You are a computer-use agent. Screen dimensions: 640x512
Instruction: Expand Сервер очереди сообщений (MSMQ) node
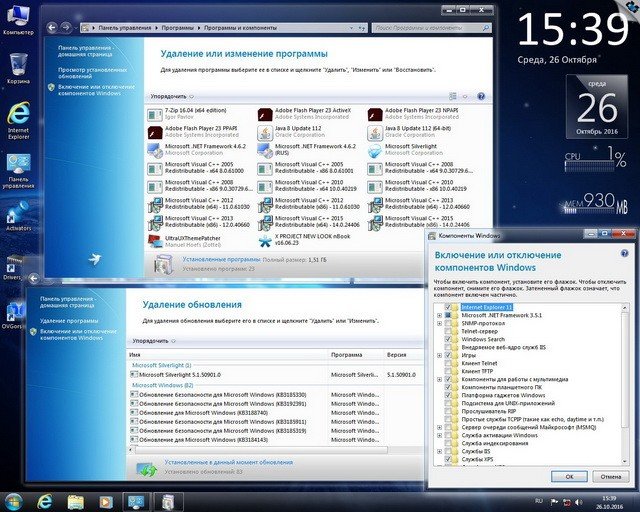click(x=440, y=427)
